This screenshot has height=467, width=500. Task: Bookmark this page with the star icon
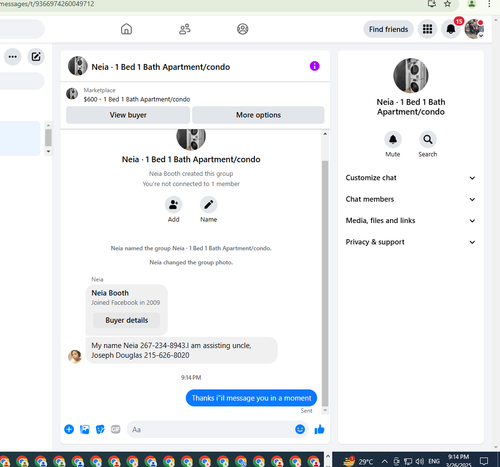pyautogui.click(x=447, y=4)
